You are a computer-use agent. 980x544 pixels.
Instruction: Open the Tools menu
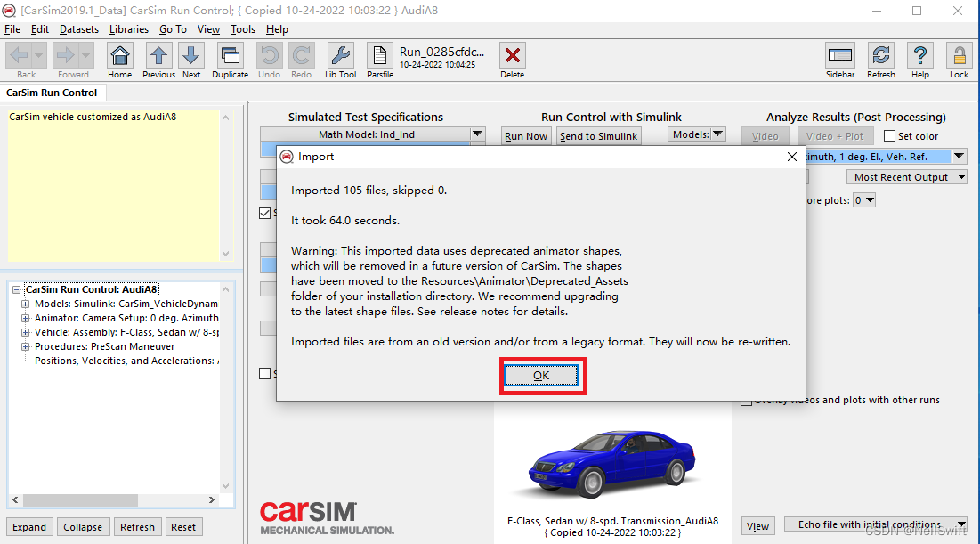click(242, 29)
